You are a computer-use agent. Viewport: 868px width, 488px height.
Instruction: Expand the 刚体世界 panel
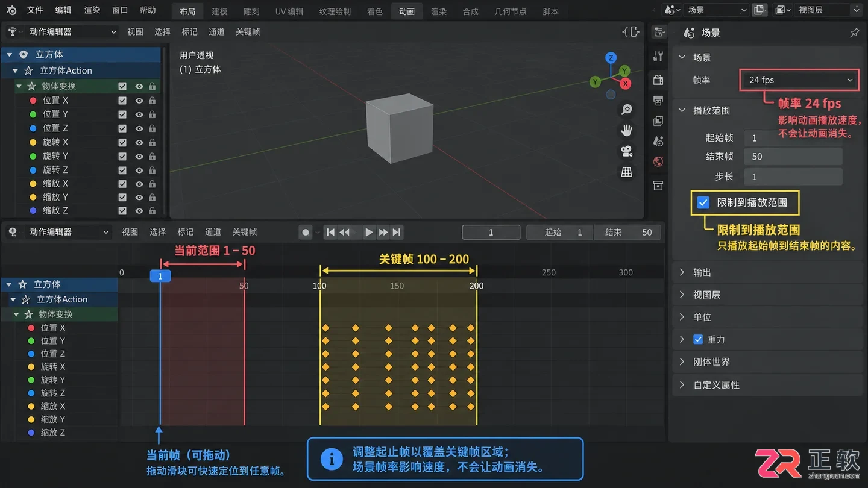[682, 361]
